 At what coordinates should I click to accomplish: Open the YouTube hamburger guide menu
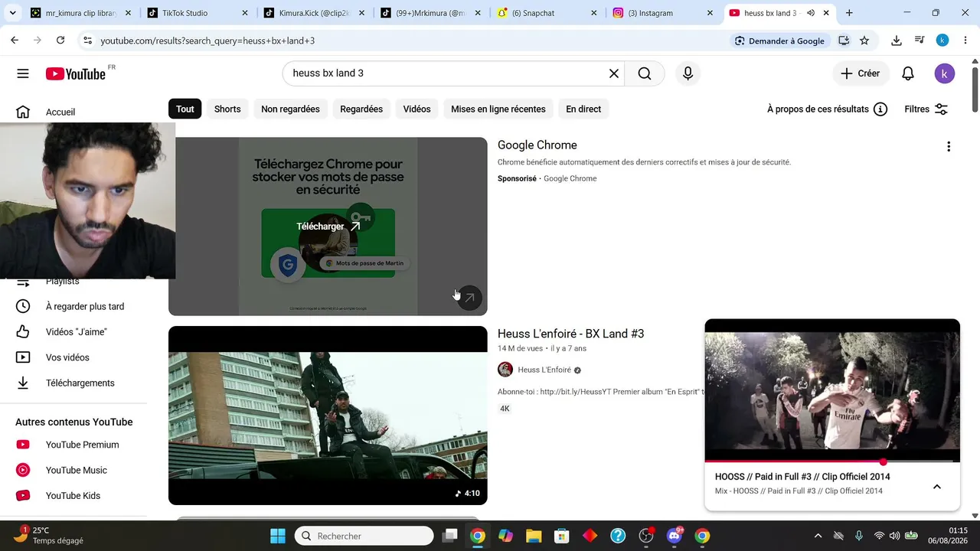point(23,73)
